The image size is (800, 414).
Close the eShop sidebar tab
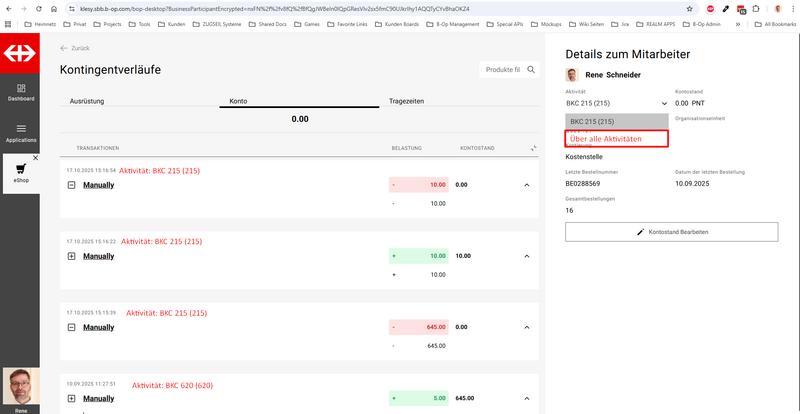click(36, 158)
